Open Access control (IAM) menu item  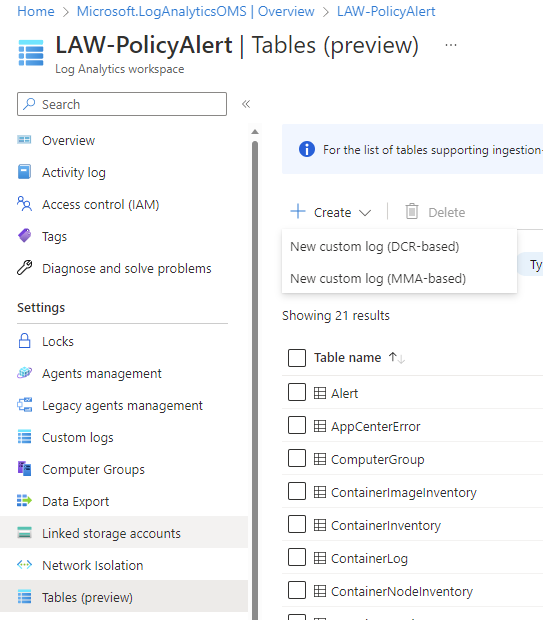click(x=100, y=204)
